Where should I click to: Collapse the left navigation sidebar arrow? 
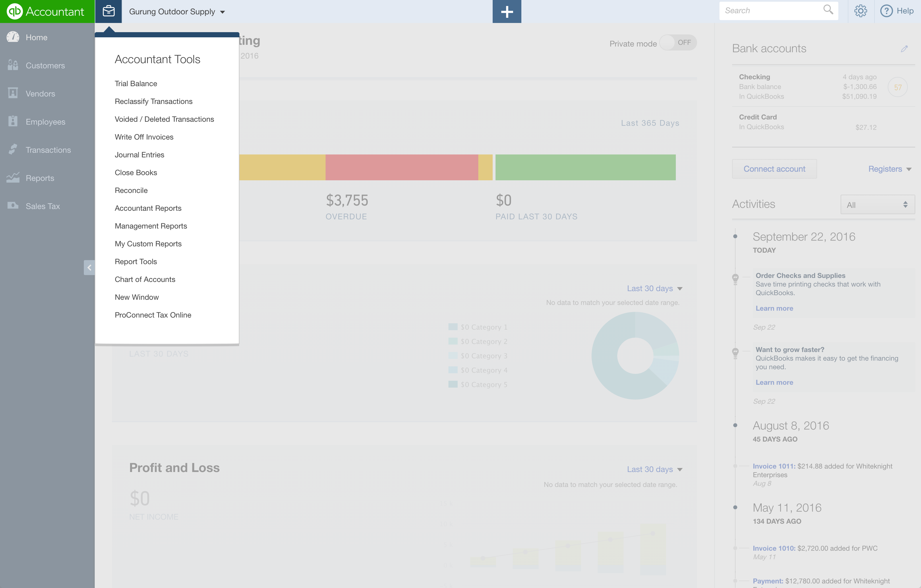(89, 267)
